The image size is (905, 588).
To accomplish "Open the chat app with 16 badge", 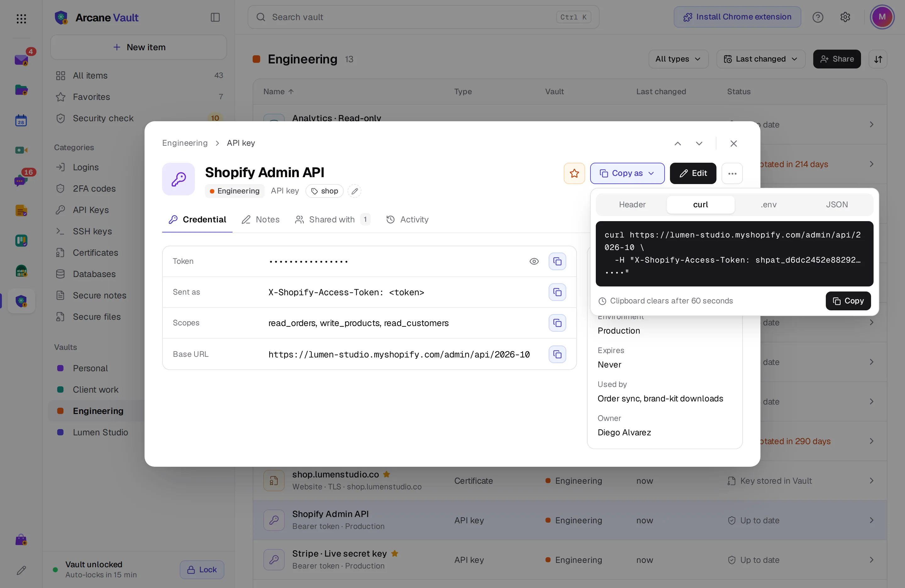I will pos(21,181).
